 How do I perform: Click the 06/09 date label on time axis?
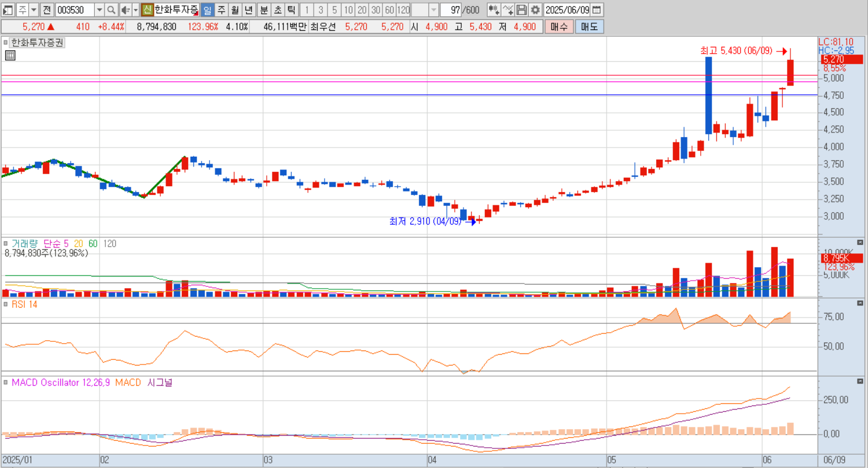point(834,460)
